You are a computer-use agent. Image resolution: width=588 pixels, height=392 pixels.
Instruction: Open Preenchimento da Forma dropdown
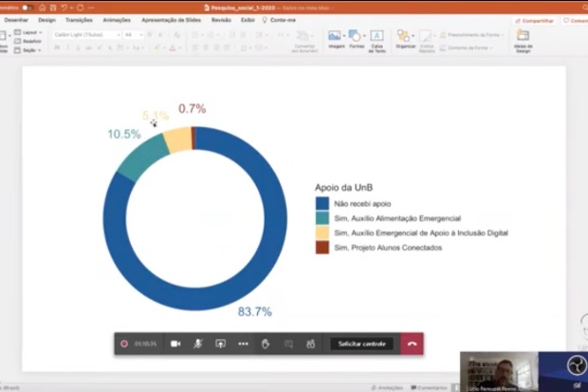pos(471,35)
